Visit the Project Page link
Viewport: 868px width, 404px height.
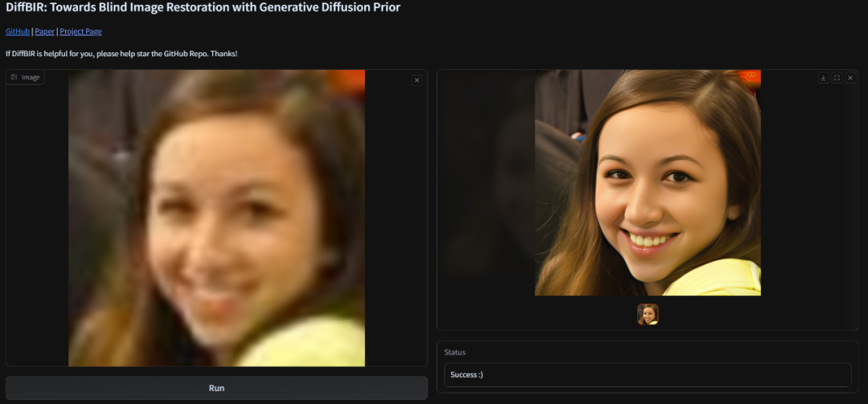tap(80, 31)
